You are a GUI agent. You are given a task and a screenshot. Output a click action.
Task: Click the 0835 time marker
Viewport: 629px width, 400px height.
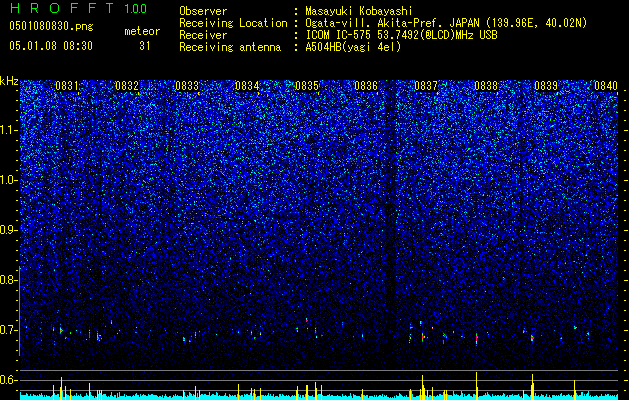pos(306,86)
